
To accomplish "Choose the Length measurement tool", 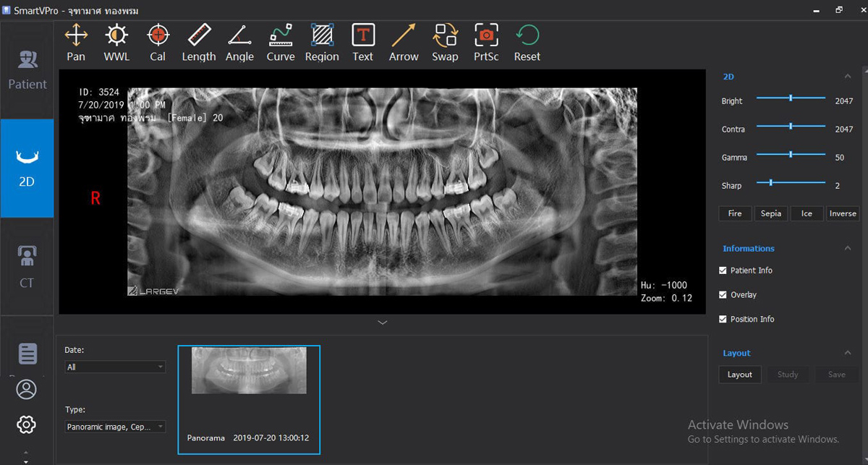I will [x=198, y=42].
